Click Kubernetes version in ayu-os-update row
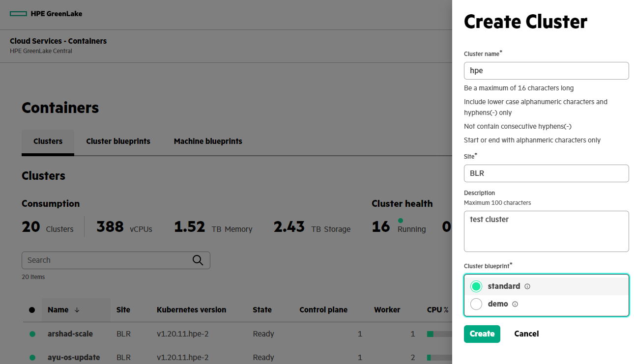This screenshot has height=364, width=634. [x=183, y=358]
